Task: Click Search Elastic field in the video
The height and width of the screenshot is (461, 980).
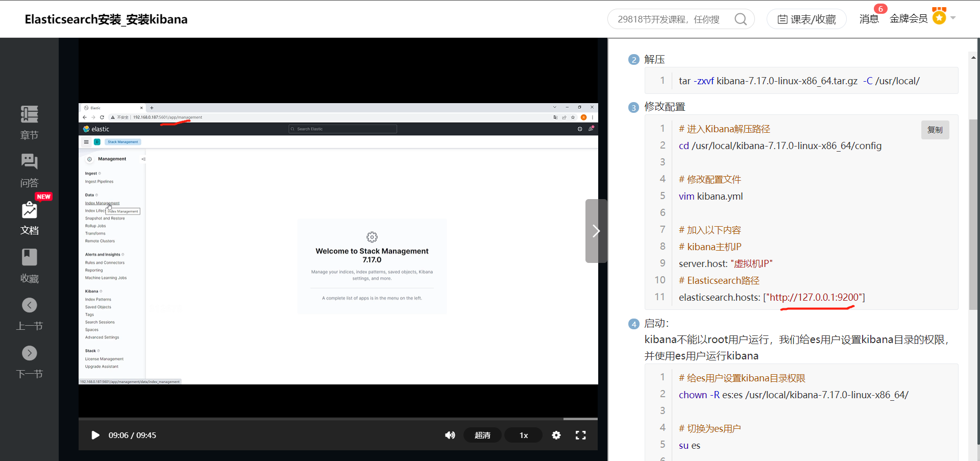Action: point(342,129)
